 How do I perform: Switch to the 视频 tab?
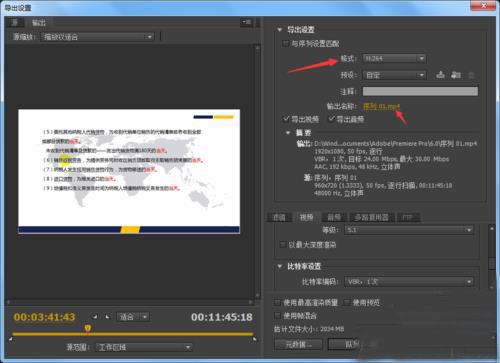pyautogui.click(x=306, y=217)
